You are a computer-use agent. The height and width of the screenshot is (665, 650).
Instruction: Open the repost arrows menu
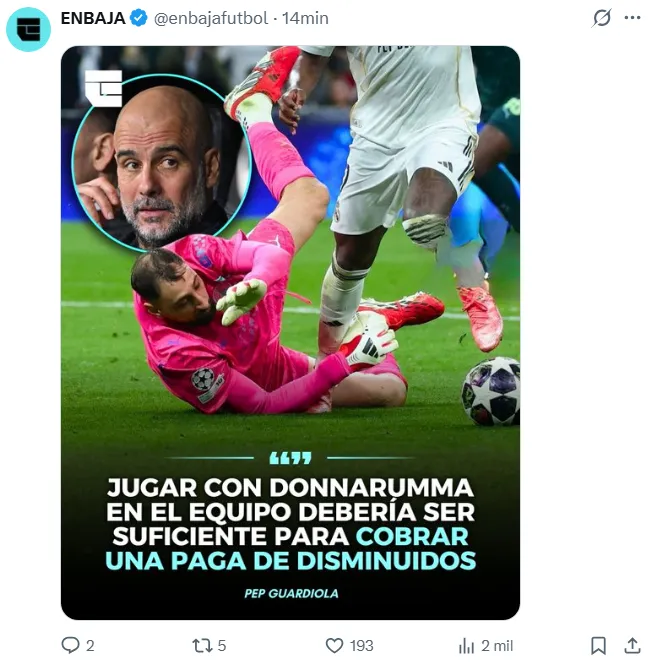(201, 646)
